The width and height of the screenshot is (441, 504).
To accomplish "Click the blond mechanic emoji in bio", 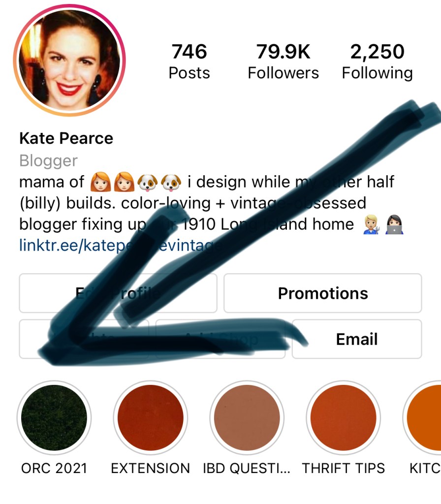I will coord(371,224).
